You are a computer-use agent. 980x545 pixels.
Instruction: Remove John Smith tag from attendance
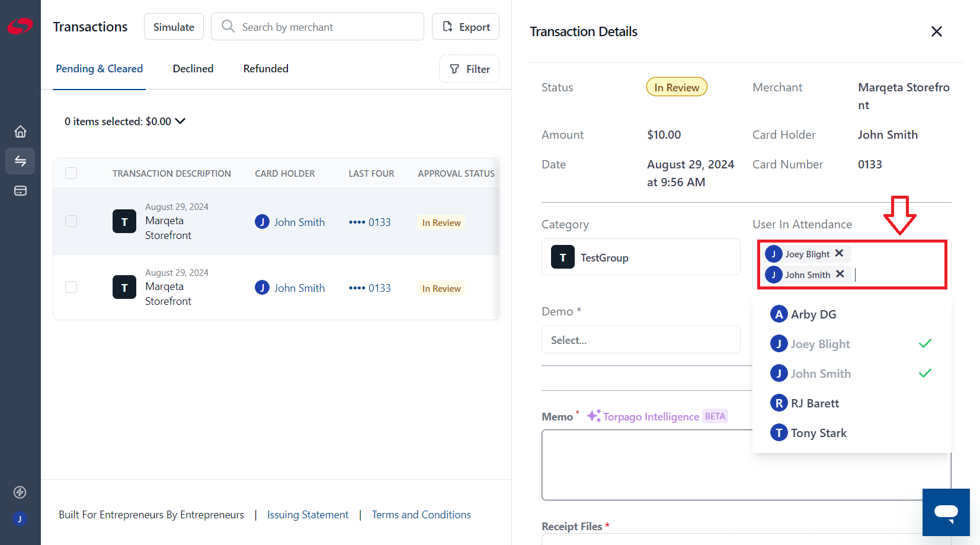[x=840, y=274]
